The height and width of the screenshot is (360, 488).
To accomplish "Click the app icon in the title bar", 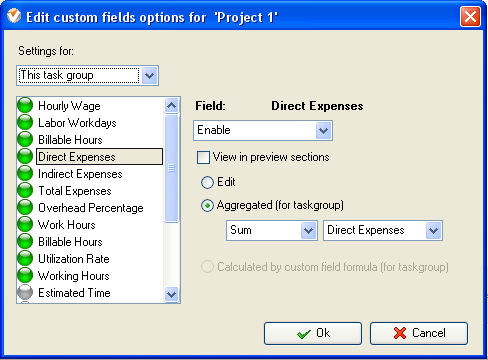I will pyautogui.click(x=14, y=16).
